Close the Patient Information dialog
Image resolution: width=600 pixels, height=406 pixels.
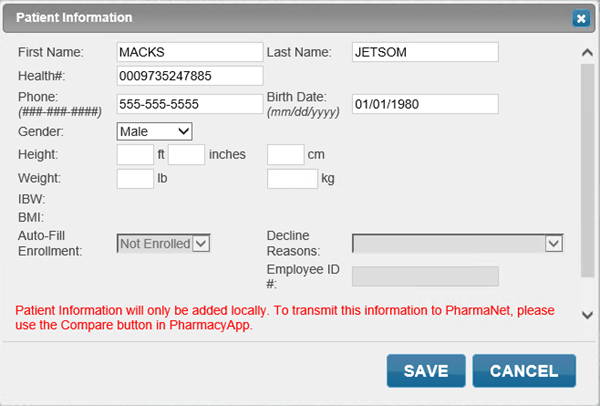coord(580,18)
